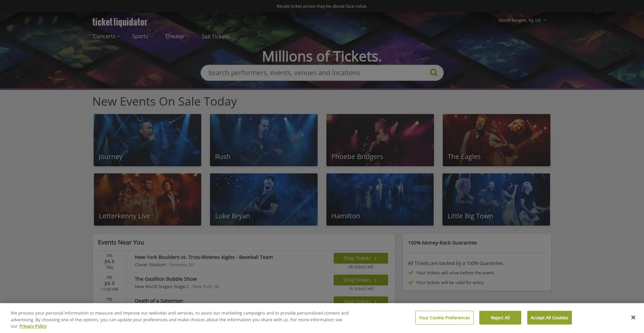This screenshot has height=333, width=644.
Task: Click the Events Near You heading
Action: tap(121, 242)
